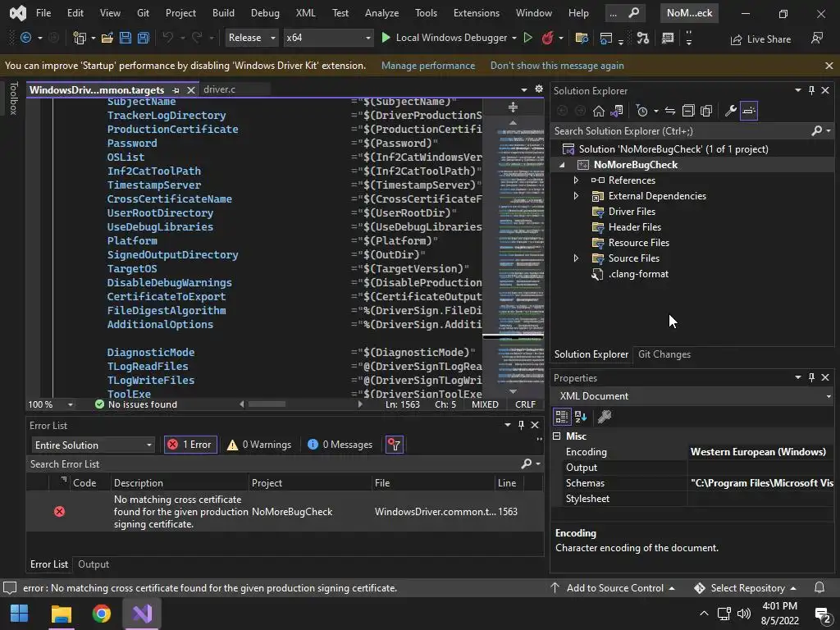This screenshot has width=840, height=630.
Task: Click the editor minimap vertical scrollbar
Action: pos(513,257)
